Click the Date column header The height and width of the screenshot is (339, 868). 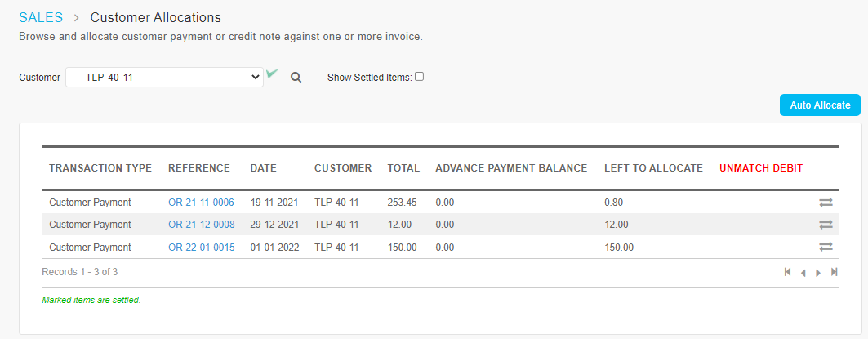point(264,168)
